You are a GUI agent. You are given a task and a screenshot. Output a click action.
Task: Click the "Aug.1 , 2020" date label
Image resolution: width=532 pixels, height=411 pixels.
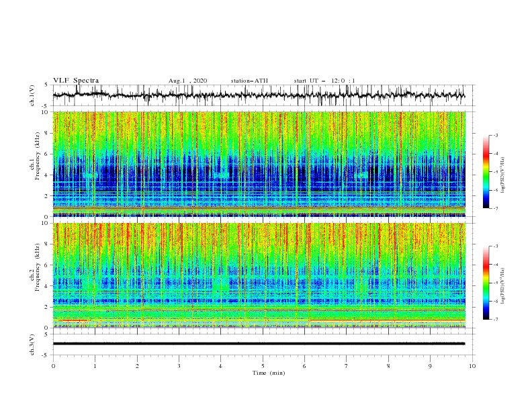[x=187, y=81]
